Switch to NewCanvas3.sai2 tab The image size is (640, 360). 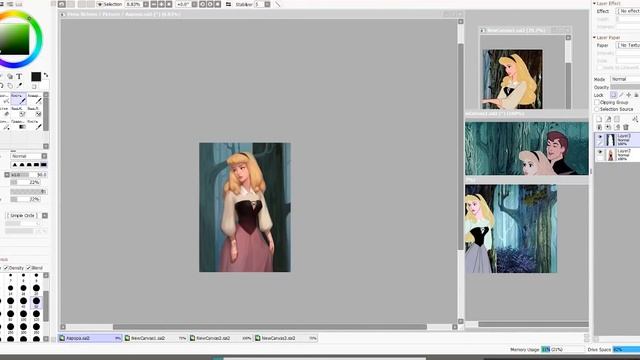[286, 338]
